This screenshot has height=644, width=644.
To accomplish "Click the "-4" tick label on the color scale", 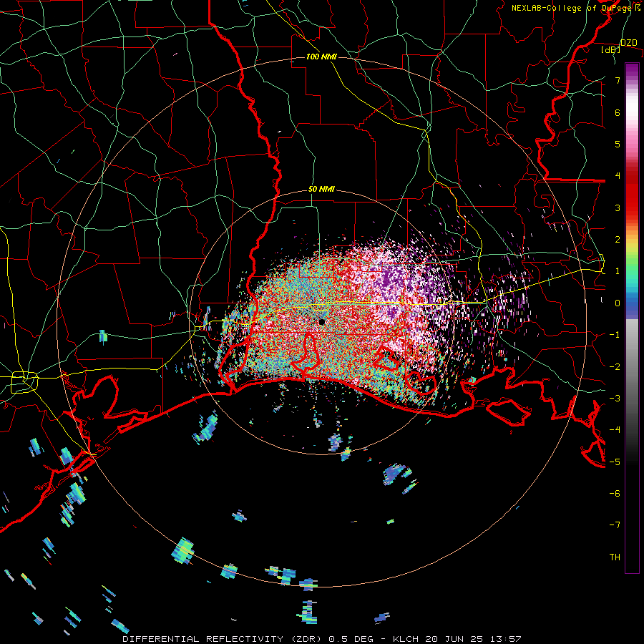I will (615, 430).
